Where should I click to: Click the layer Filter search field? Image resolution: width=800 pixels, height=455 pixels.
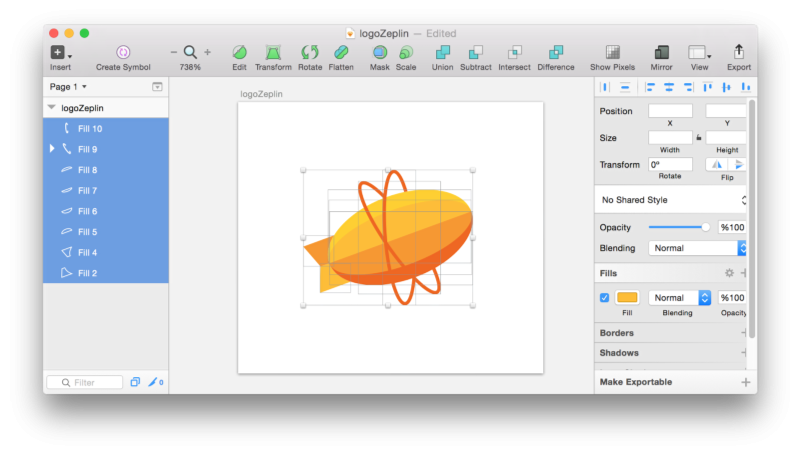pyautogui.click(x=85, y=382)
